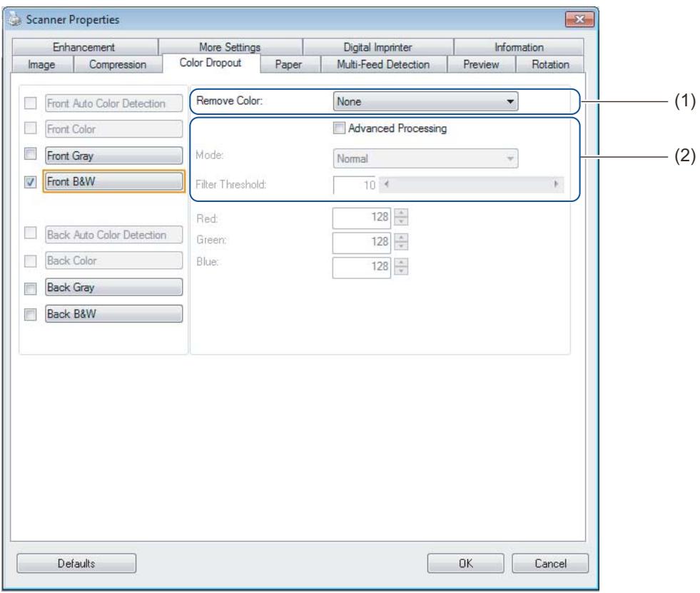Toggle the Front Color checkbox
This screenshot has width=700, height=593.
[31, 128]
